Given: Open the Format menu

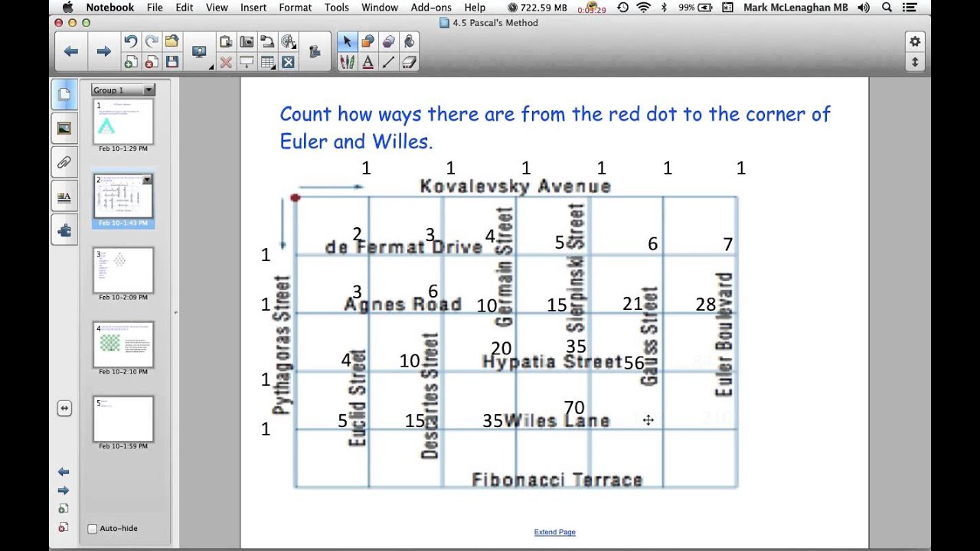Looking at the screenshot, I should (x=296, y=7).
